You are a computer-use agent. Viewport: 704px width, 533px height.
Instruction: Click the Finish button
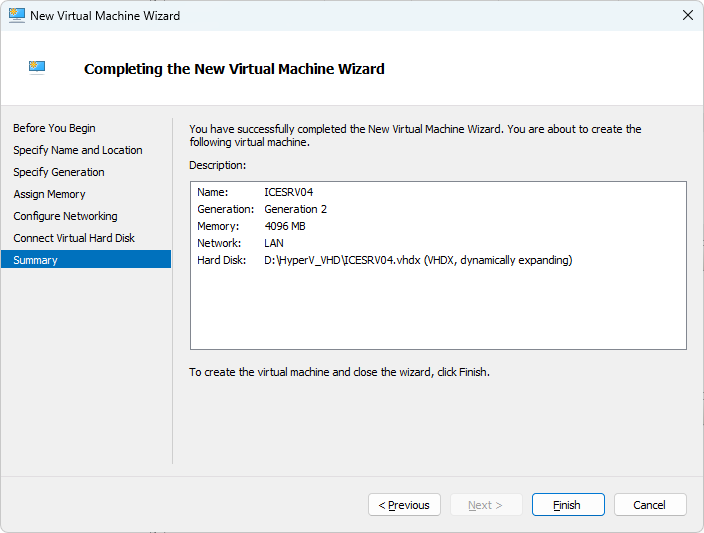click(568, 505)
